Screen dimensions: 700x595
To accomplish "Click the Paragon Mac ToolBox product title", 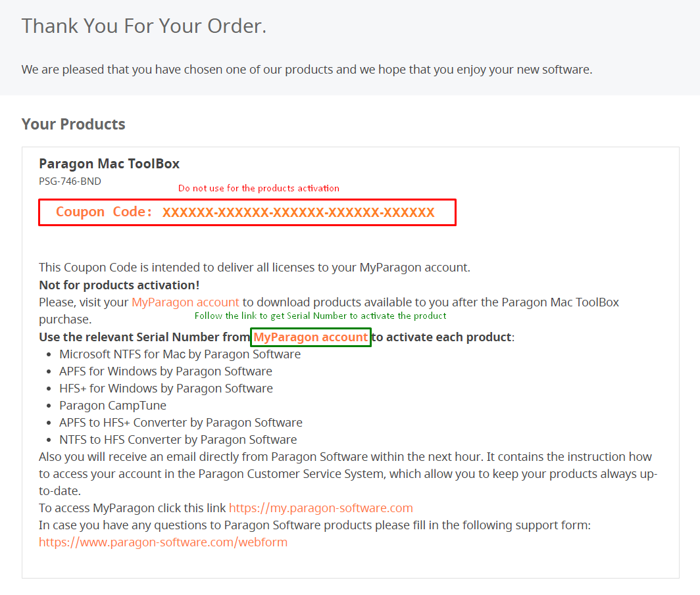I will point(109,164).
